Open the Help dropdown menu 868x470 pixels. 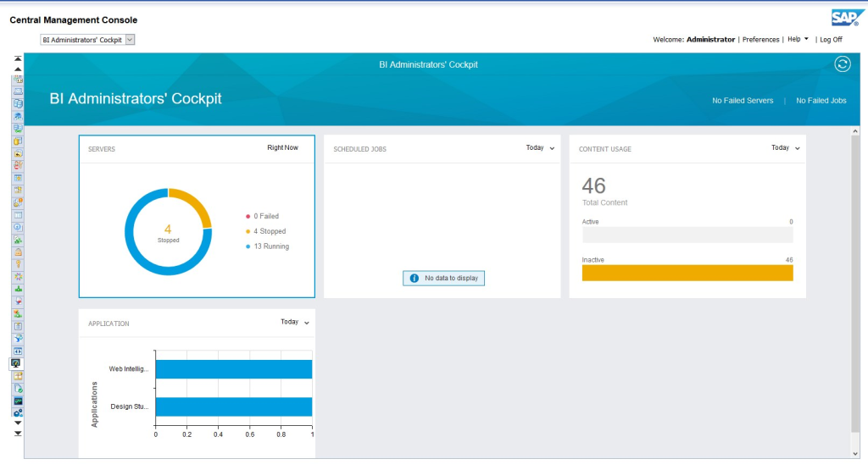(798, 39)
